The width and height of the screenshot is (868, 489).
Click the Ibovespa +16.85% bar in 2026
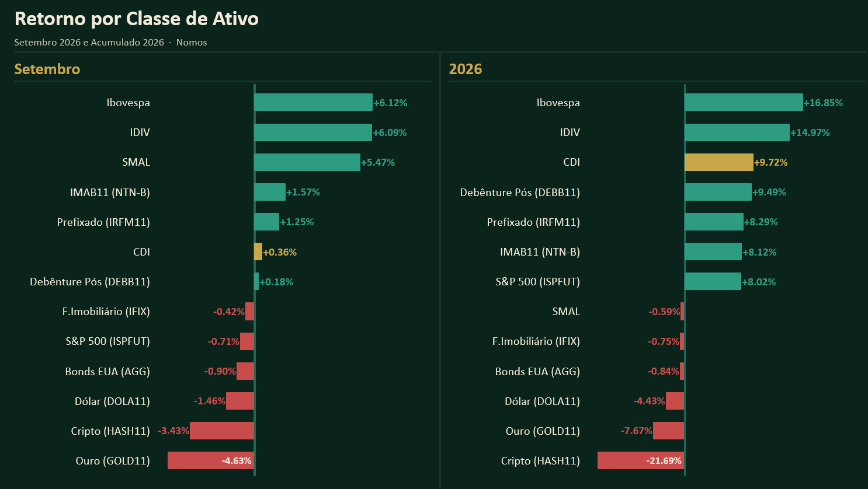pos(744,102)
